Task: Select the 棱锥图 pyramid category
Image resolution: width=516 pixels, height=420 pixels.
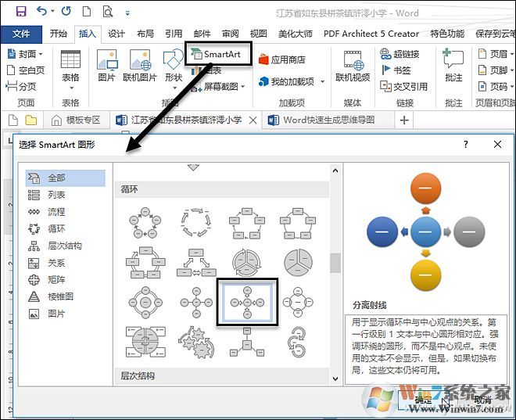Action: tap(59, 296)
